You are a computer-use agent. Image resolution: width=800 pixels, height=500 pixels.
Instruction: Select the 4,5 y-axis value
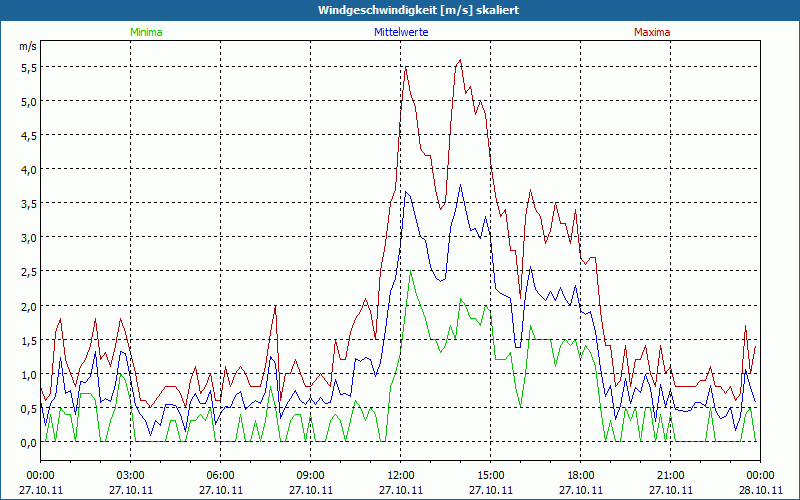tap(29, 136)
